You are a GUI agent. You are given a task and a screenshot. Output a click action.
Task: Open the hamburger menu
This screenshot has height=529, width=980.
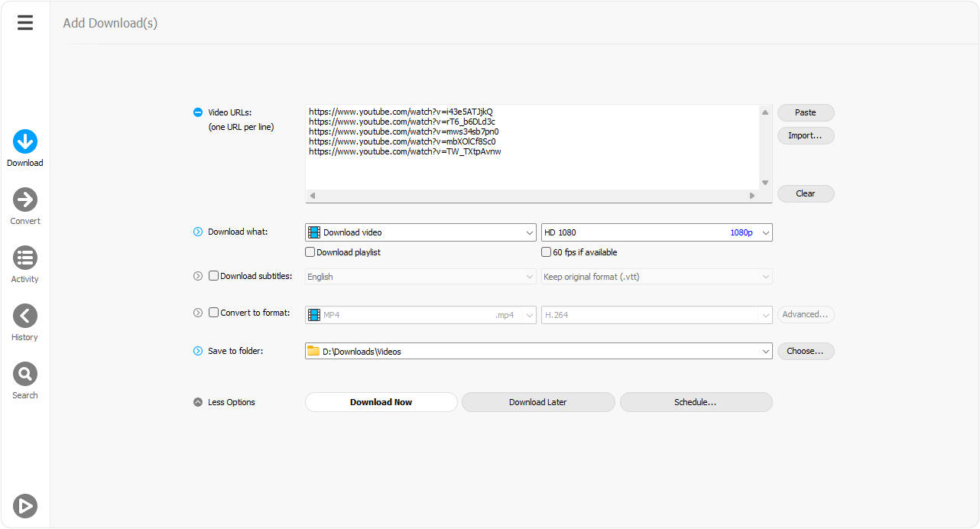25,22
